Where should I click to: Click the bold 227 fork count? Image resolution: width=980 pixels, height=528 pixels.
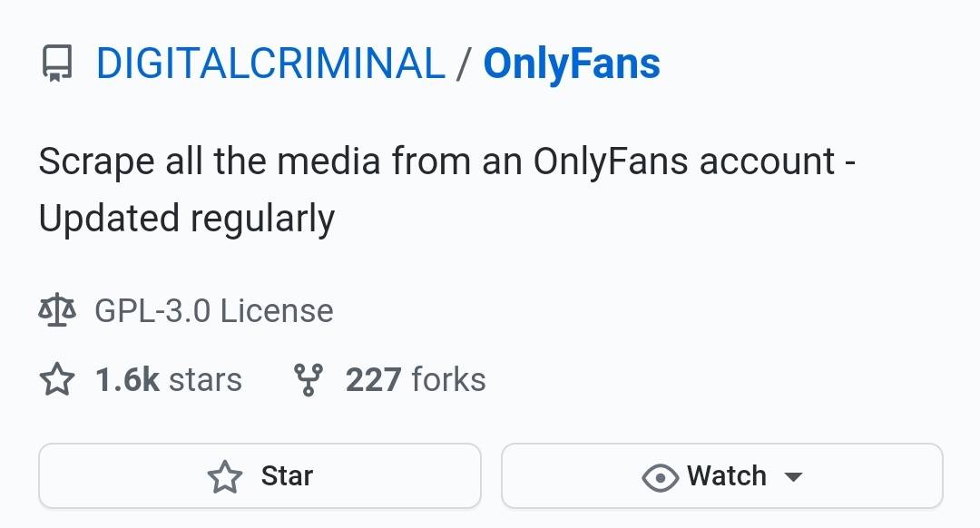tap(373, 379)
